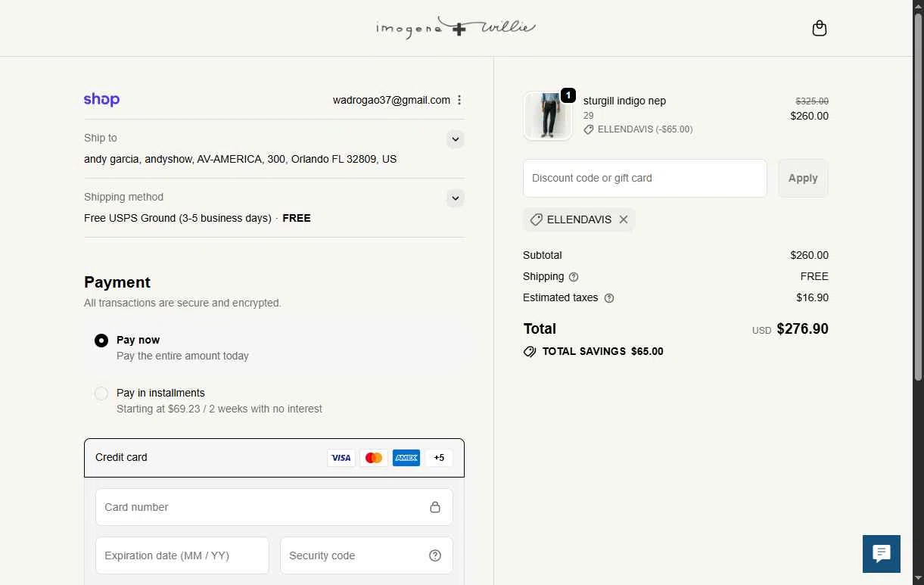The height and width of the screenshot is (585, 924).
Task: Click the Credit card header row
Action: (x=274, y=458)
